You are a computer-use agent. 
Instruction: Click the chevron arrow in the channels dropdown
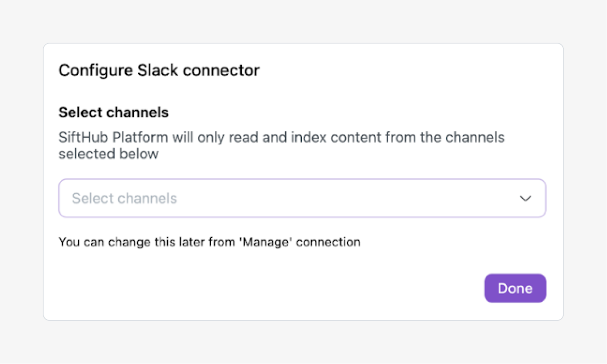pos(526,198)
